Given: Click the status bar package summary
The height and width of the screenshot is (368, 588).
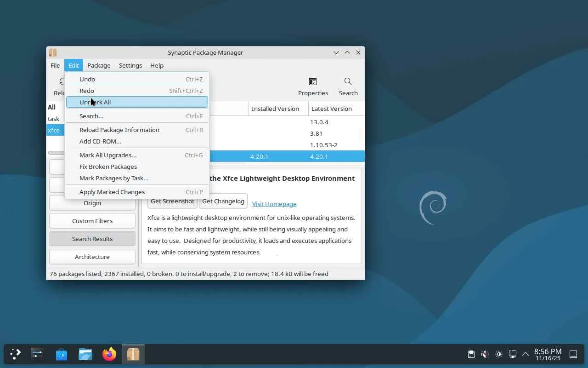Looking at the screenshot, I should pyautogui.click(x=189, y=274).
